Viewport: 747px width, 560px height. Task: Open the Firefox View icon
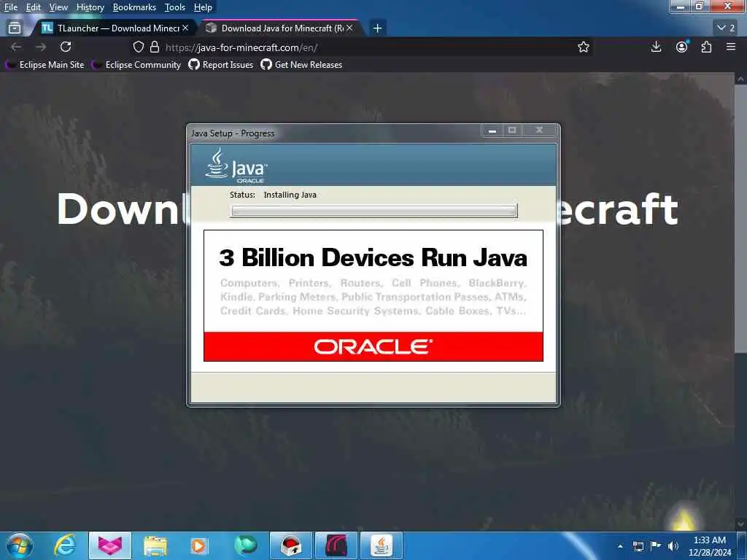tap(15, 28)
